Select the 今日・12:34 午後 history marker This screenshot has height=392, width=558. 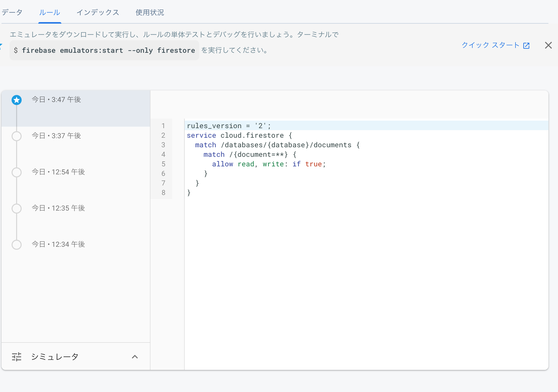[x=17, y=245]
